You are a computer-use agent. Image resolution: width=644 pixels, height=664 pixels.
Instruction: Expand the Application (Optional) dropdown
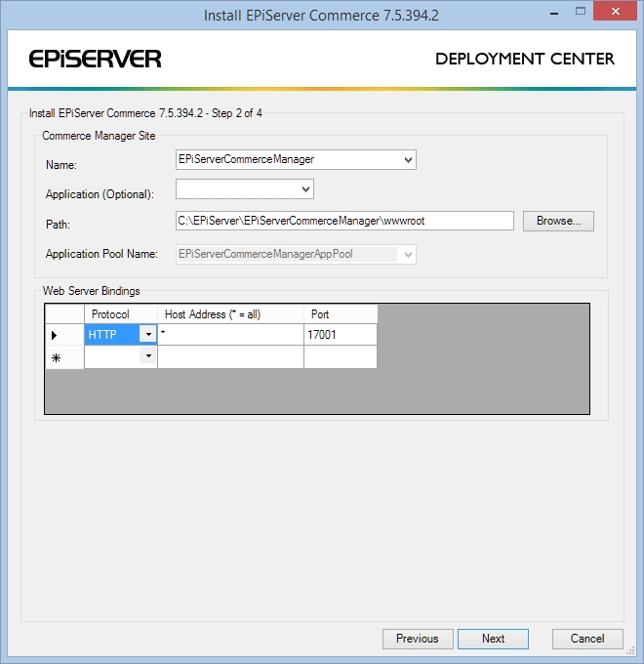305,189
